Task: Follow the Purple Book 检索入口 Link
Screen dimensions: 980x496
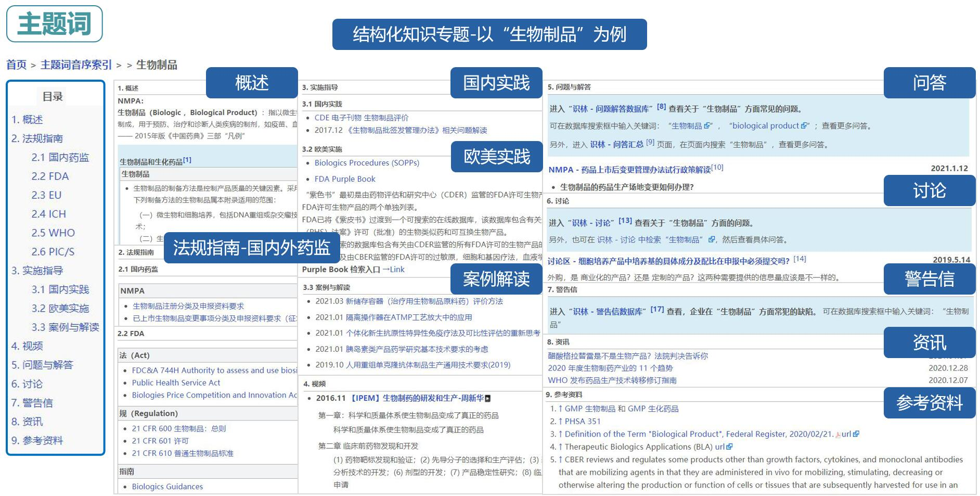Action: [x=397, y=269]
